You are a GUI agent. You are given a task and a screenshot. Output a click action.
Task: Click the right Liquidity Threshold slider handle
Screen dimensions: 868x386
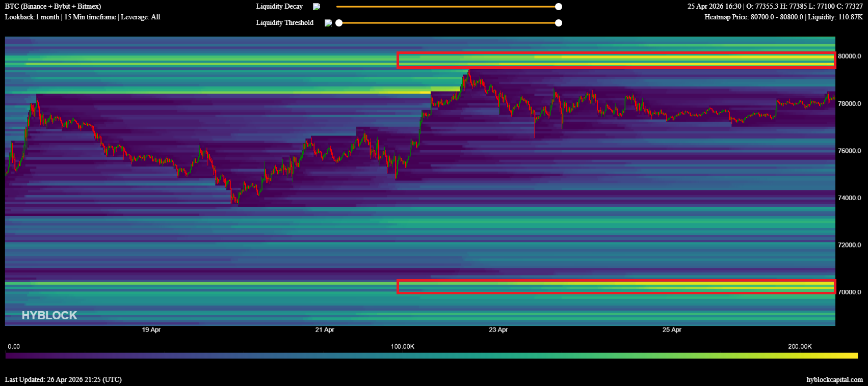559,23
